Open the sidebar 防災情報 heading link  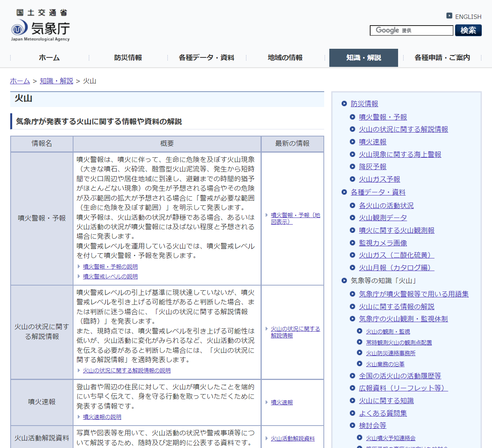click(x=365, y=104)
